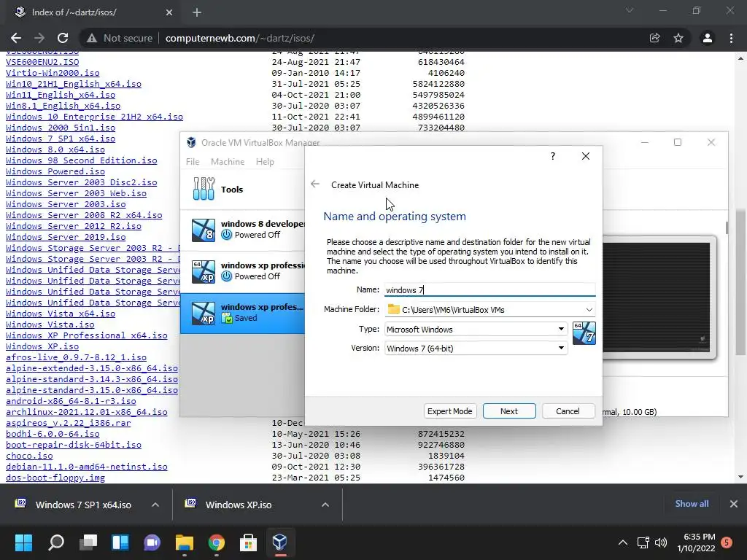This screenshot has height=560, width=747.
Task: Expand options for Windows XP.iso download
Action: (325, 505)
